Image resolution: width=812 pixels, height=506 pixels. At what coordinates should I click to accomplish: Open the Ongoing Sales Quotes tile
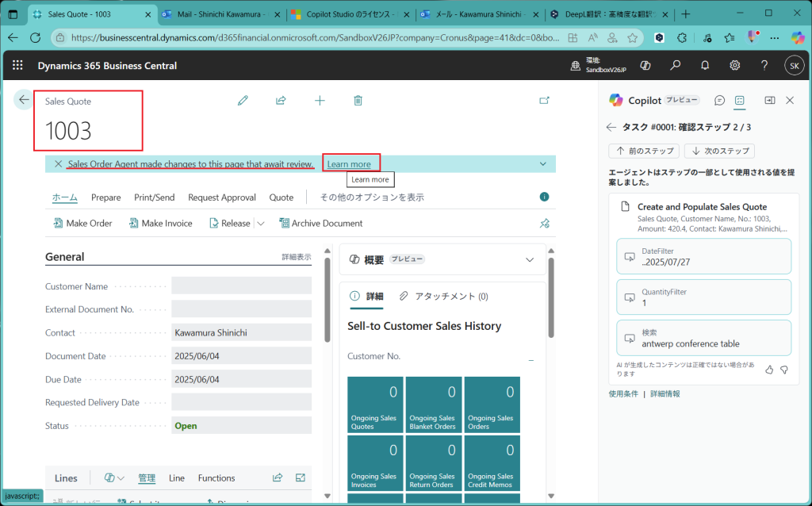[375, 405]
